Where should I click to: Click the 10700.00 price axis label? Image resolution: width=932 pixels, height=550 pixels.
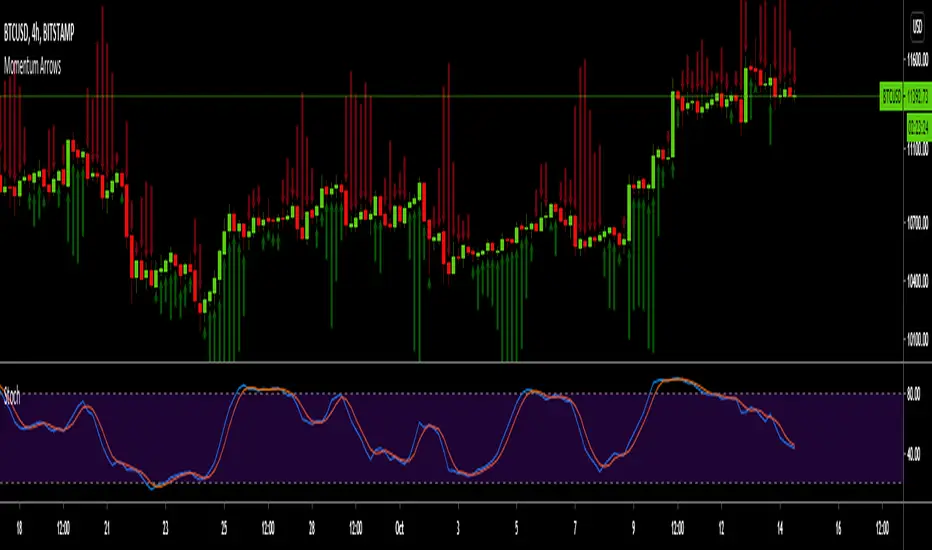tap(917, 223)
